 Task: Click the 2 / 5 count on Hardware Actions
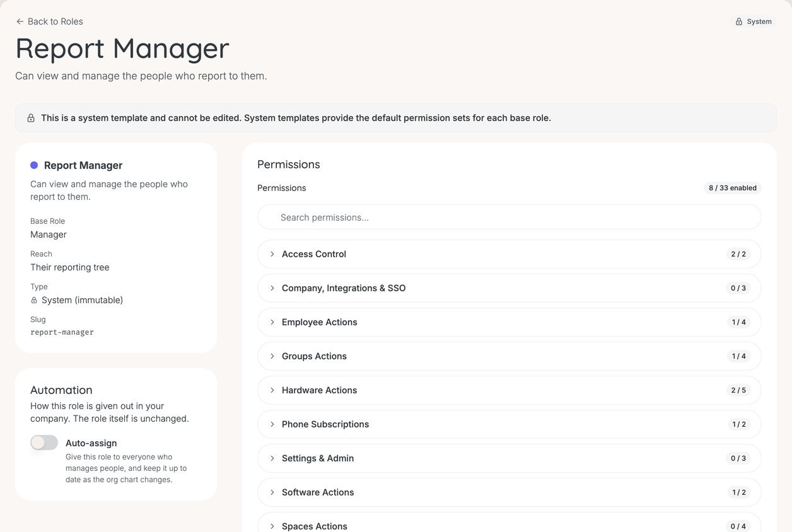738,390
